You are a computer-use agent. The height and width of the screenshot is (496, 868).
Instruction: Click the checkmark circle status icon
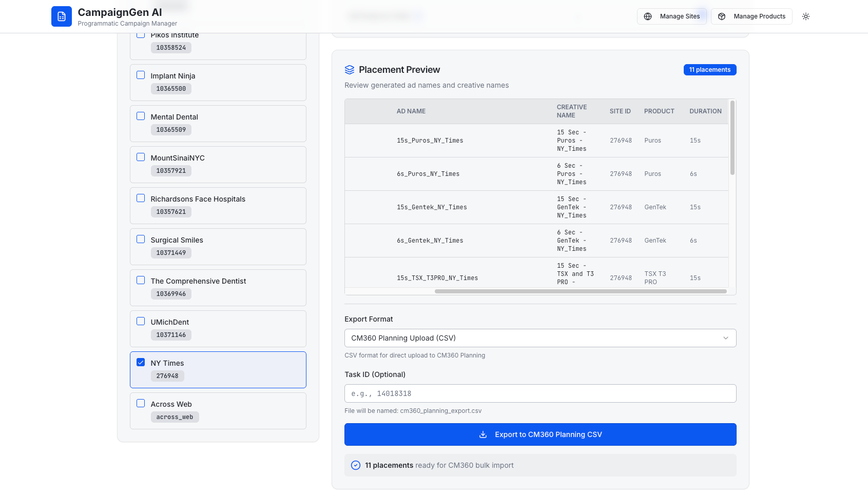(356, 465)
